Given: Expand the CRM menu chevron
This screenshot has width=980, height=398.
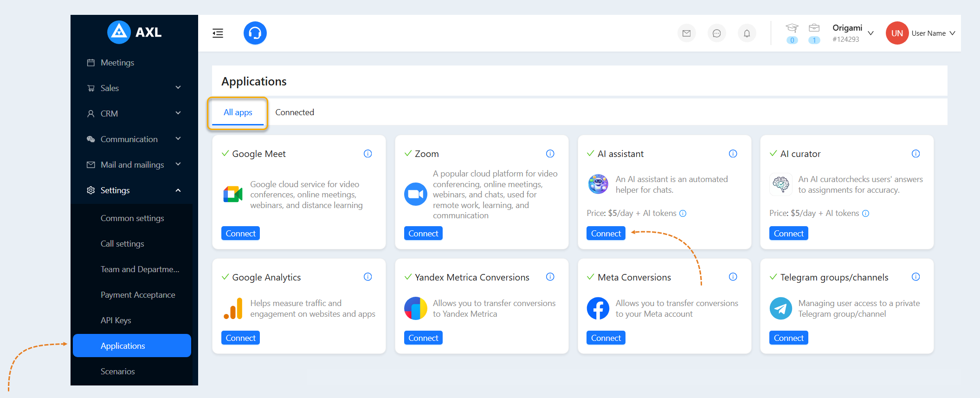Looking at the screenshot, I should coord(178,113).
